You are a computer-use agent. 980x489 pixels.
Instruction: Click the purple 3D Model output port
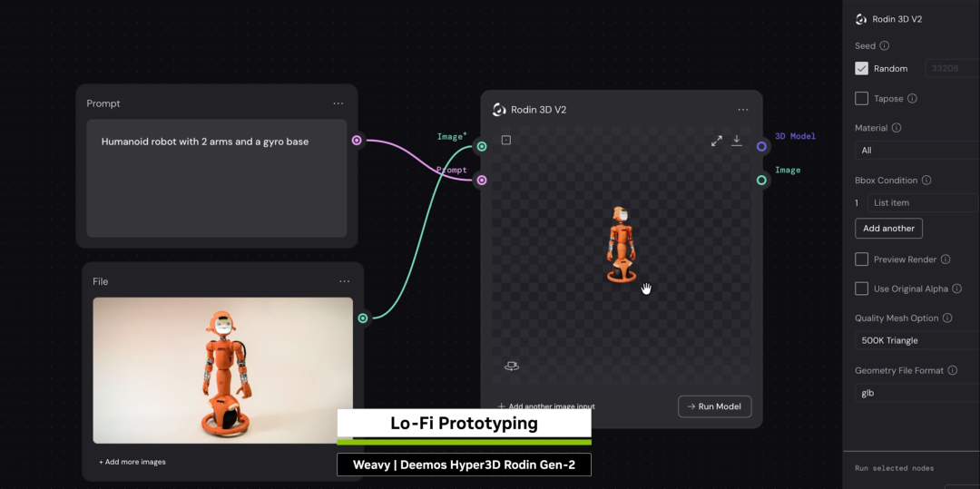(761, 146)
